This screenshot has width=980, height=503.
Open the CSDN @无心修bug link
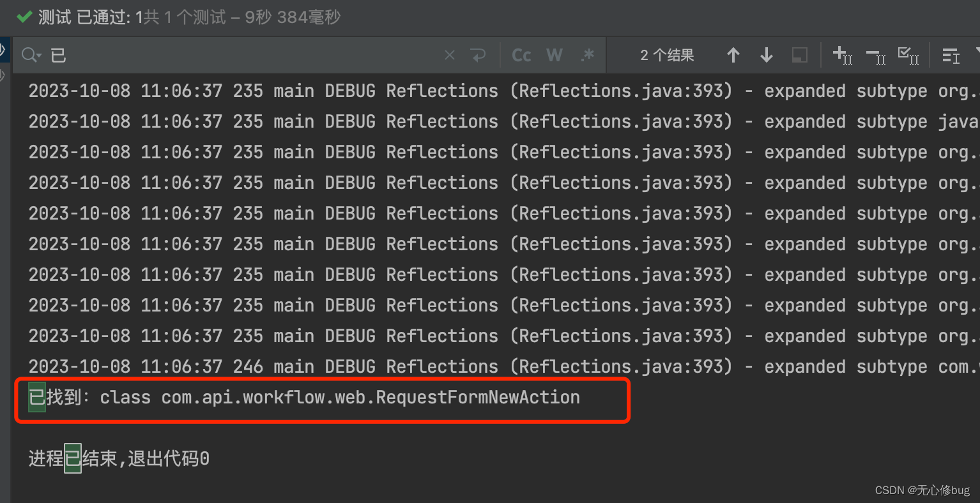click(923, 490)
